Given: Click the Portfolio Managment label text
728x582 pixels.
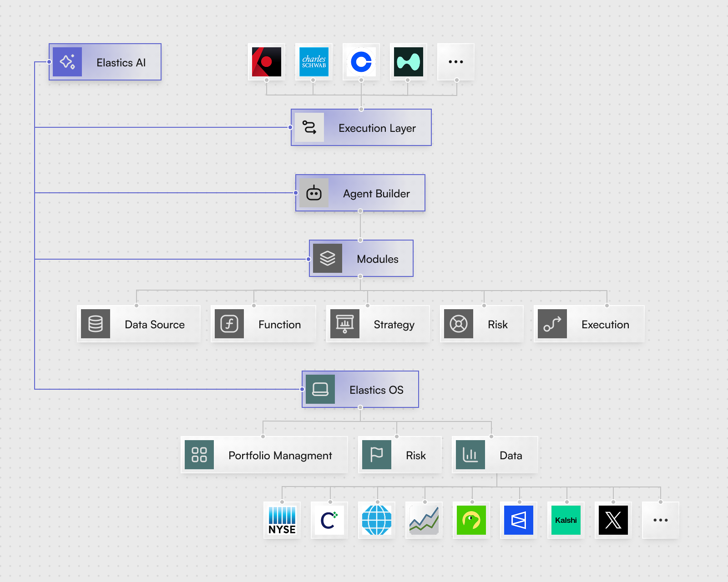Looking at the screenshot, I should click(x=280, y=456).
